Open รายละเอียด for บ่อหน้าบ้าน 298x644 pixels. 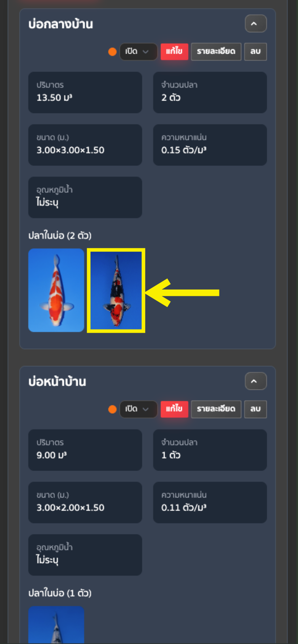(216, 409)
